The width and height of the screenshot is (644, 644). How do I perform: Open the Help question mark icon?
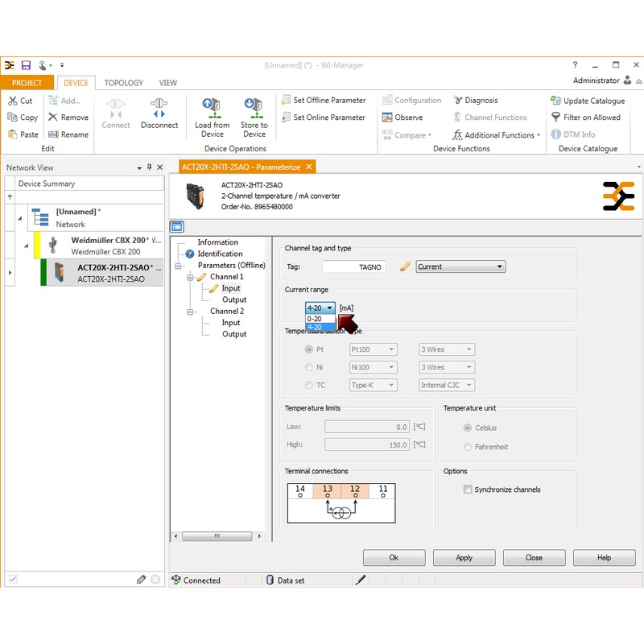click(x=575, y=64)
